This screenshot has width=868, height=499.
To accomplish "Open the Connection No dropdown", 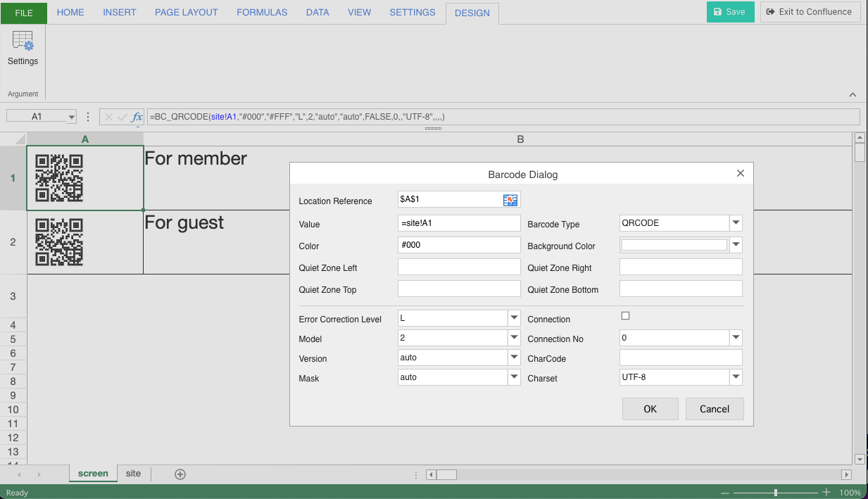I will click(736, 338).
